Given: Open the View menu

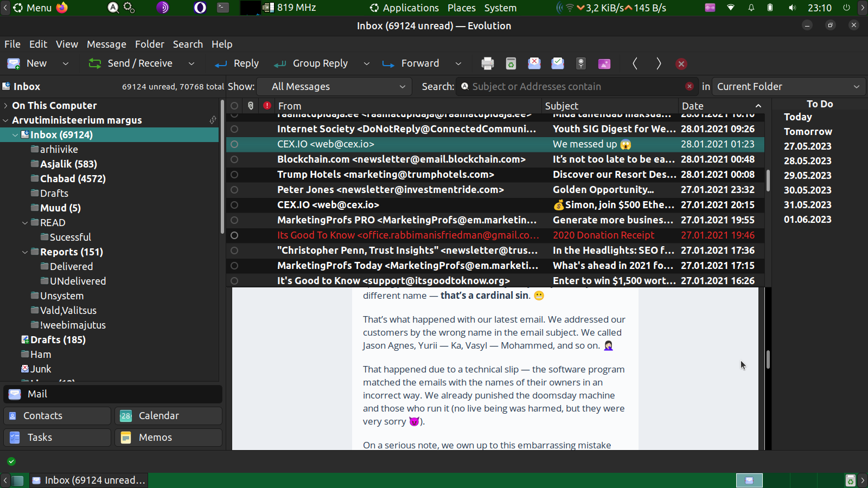Looking at the screenshot, I should coord(67,44).
